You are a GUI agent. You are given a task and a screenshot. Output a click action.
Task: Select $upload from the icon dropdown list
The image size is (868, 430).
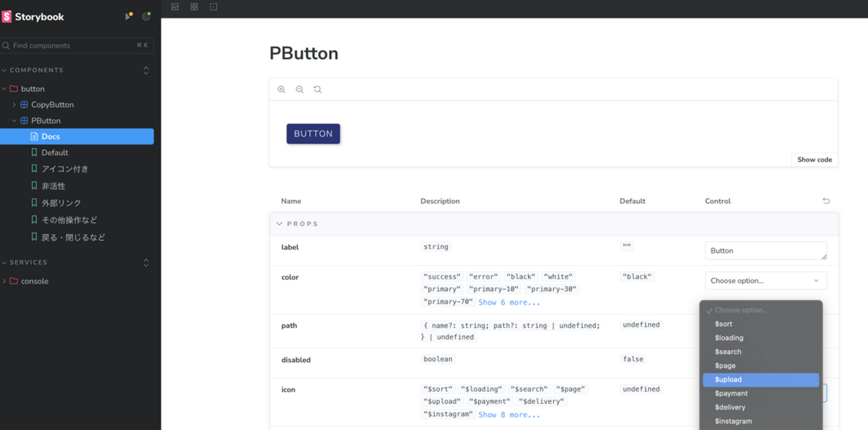[761, 379]
